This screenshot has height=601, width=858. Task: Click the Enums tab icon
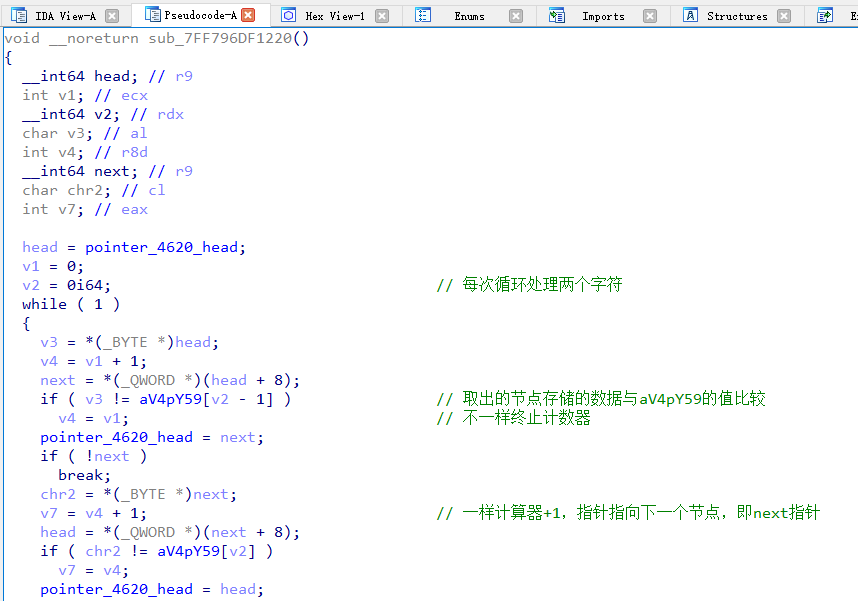pyautogui.click(x=423, y=16)
